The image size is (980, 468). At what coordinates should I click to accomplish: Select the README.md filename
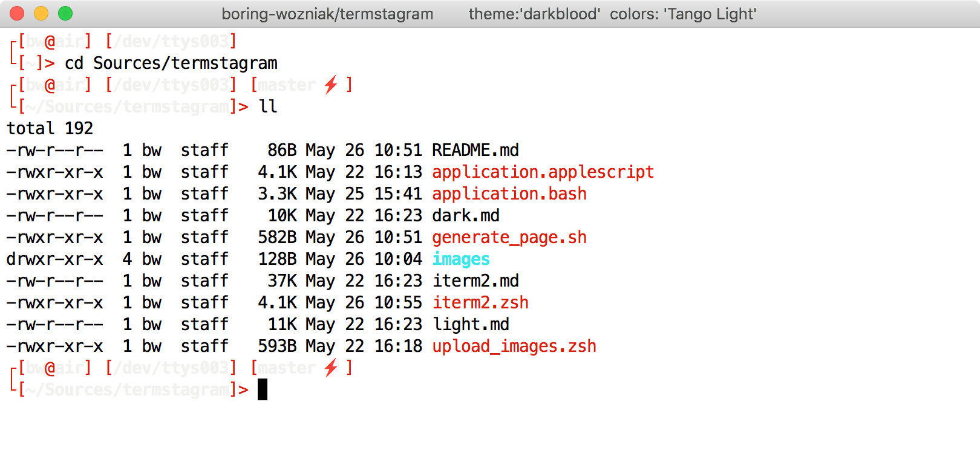pyautogui.click(x=475, y=150)
